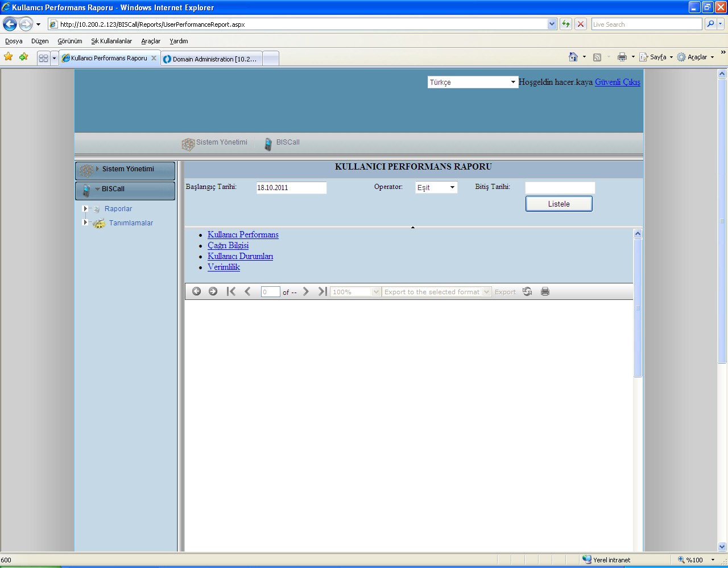Click the browser Forward arrow button
The height and width of the screenshot is (568, 728).
click(26, 24)
